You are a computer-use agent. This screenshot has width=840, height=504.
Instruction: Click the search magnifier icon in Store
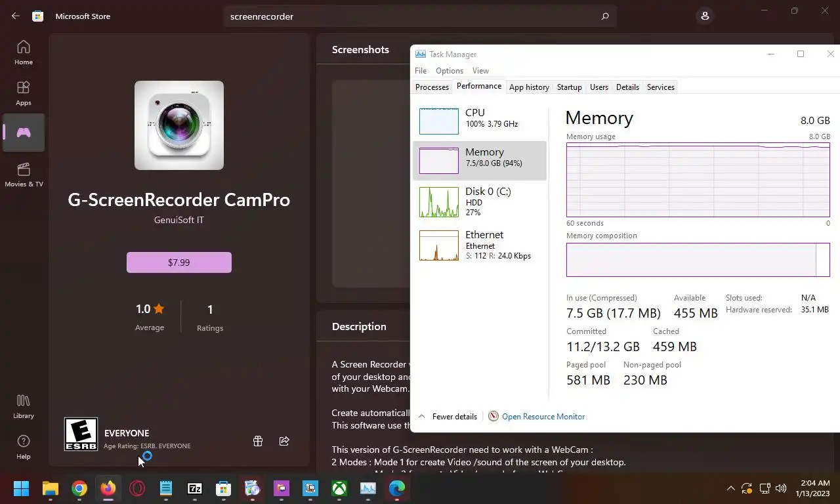coord(605,16)
